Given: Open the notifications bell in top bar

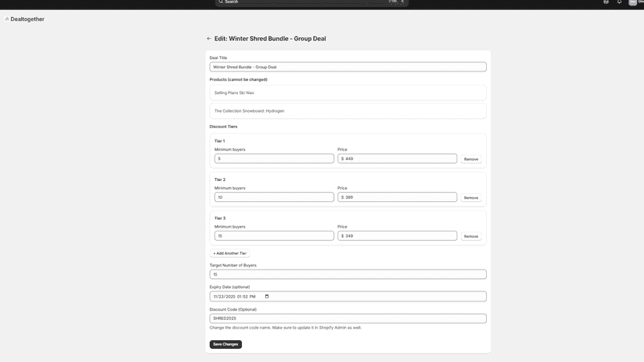Looking at the screenshot, I should (619, 2).
